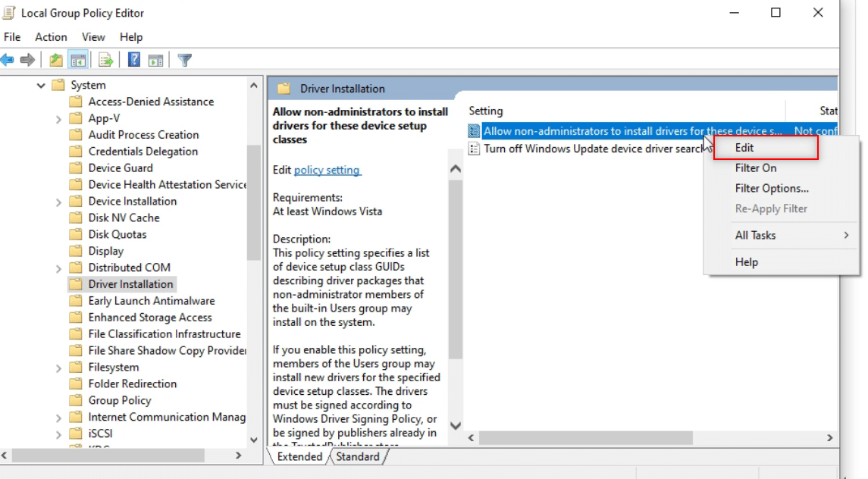Click the policy icon beside Turn off Windows Update

pyautogui.click(x=474, y=149)
